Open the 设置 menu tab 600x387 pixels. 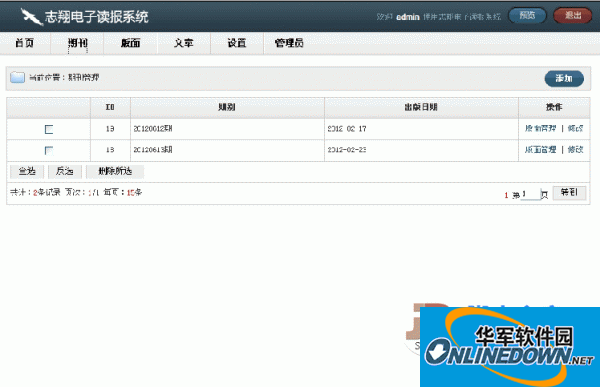point(236,43)
